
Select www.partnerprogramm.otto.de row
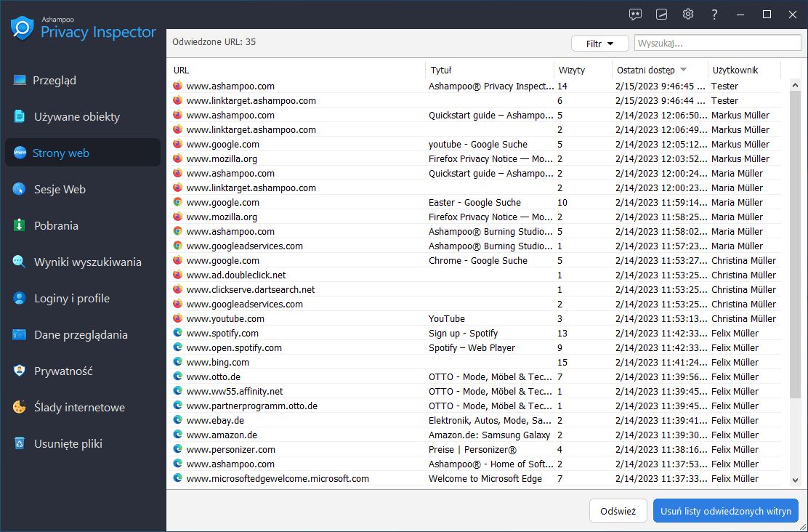pos(477,406)
